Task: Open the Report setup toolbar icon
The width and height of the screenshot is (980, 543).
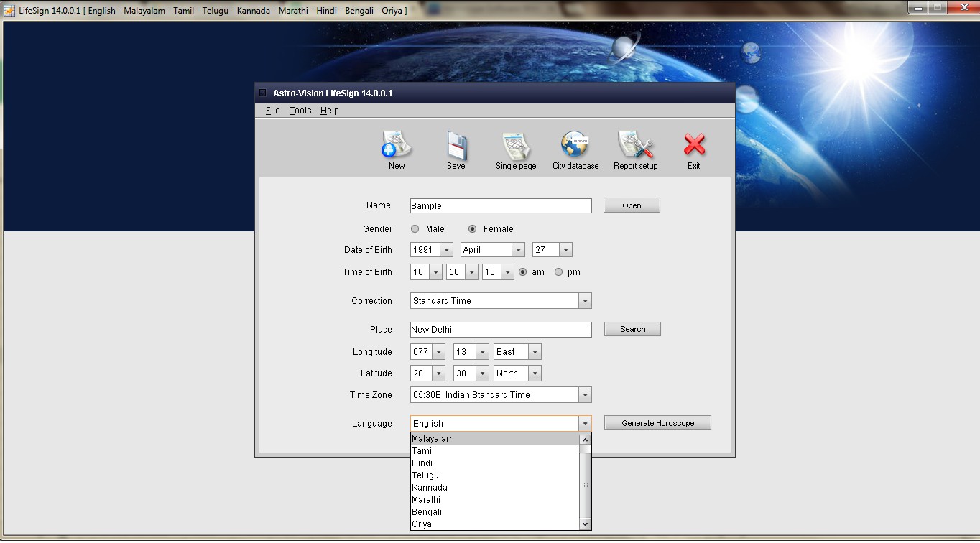Action: coord(635,146)
